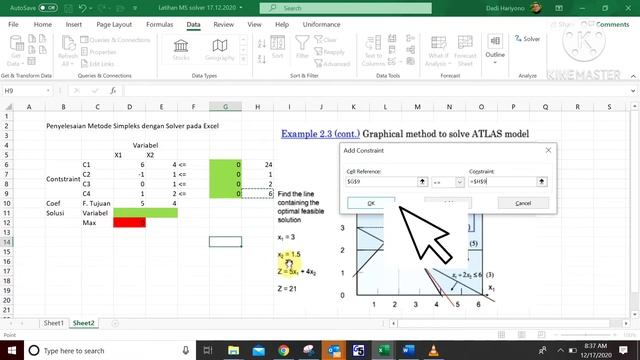This screenshot has height=360, width=640.
Task: Open the Comments pane
Action: (x=609, y=24)
